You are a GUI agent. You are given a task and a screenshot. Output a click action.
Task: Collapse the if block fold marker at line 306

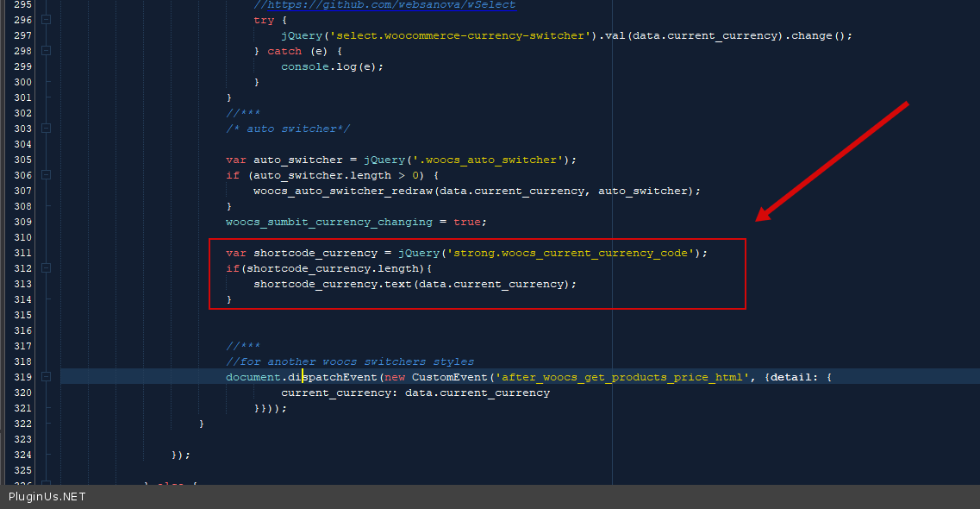(x=47, y=175)
